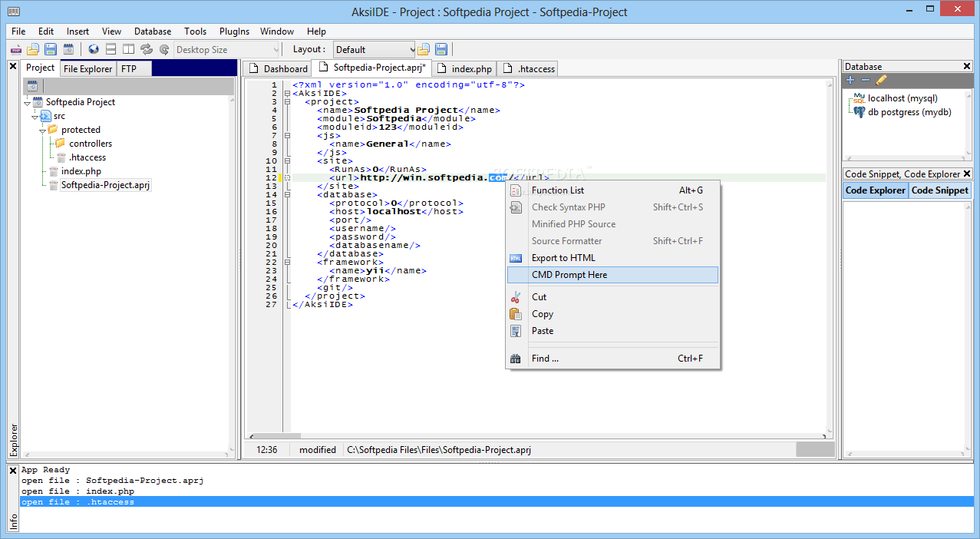Image resolution: width=980 pixels, height=539 pixels.
Task: Click the refresh arrows toolbar icon
Action: 147,50
